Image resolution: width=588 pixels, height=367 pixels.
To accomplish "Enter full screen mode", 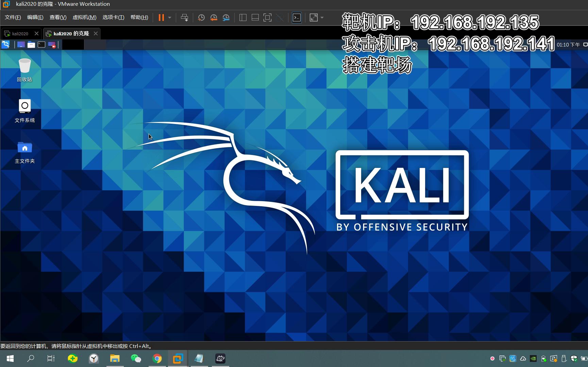I will tap(267, 18).
